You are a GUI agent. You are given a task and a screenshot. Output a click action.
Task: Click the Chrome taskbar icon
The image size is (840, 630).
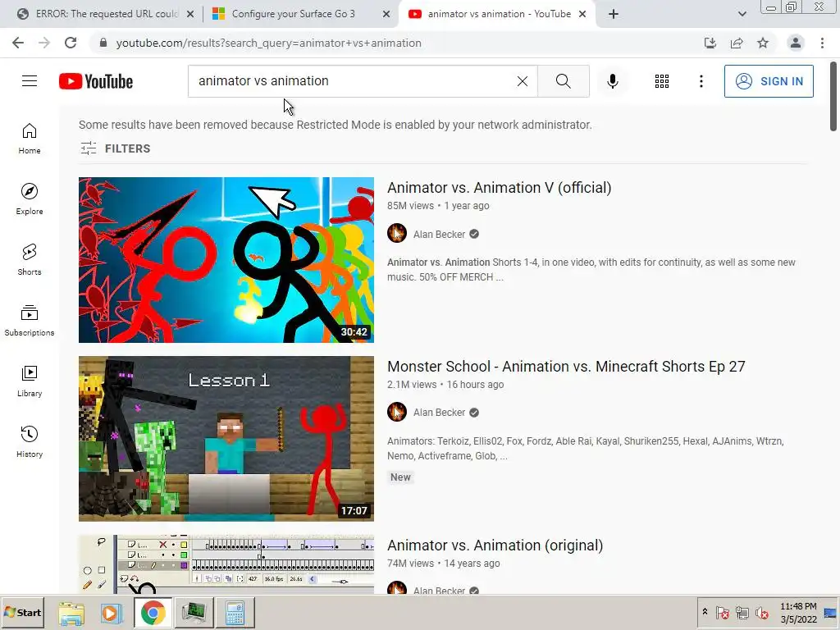pyautogui.click(x=153, y=612)
